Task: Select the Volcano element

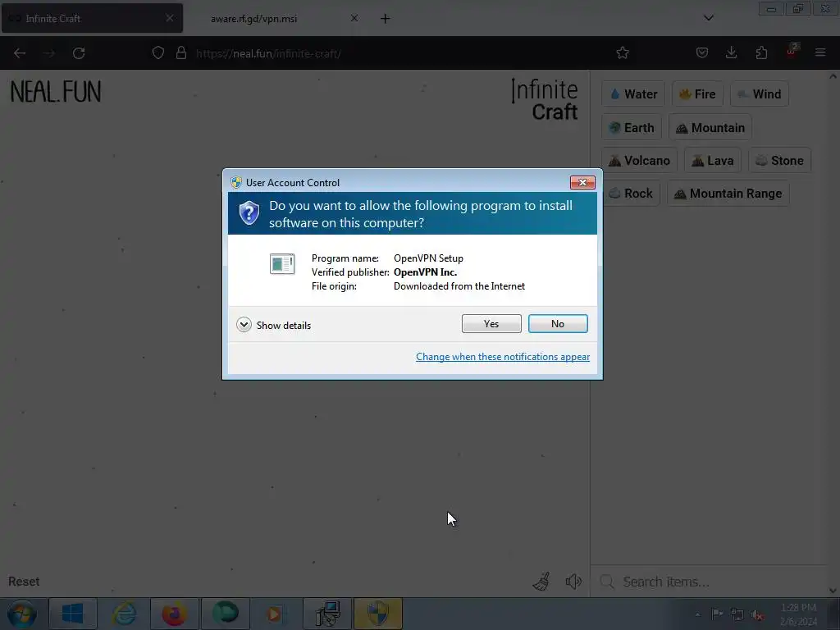Action: click(x=640, y=161)
